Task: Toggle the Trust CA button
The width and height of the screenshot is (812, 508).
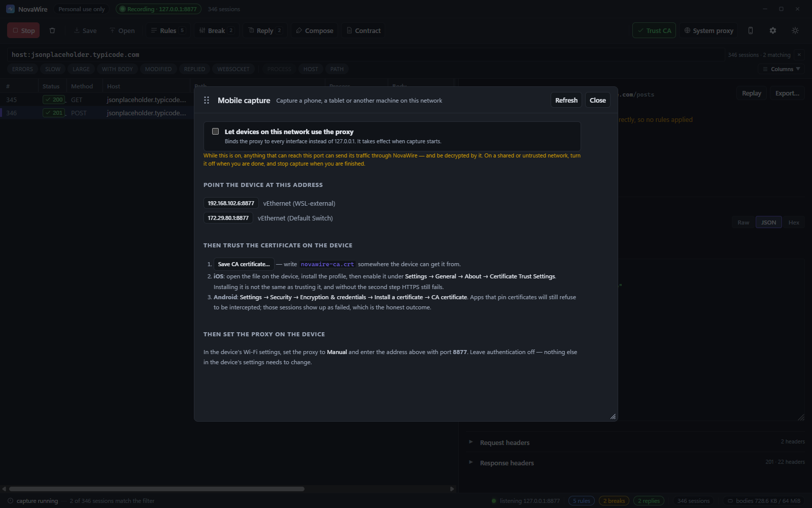Action: (x=654, y=30)
